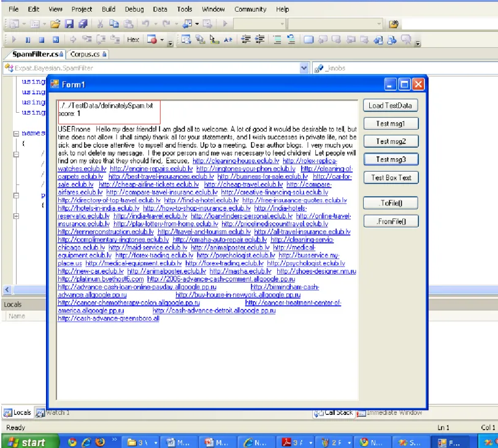Click Save All icon

(83, 24)
